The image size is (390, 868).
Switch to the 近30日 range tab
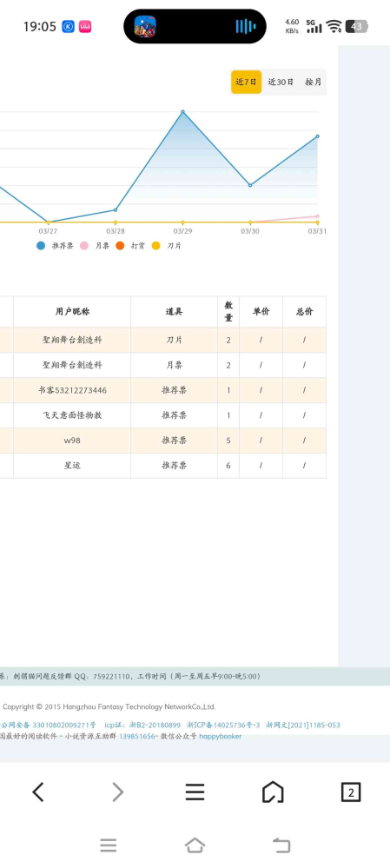pyautogui.click(x=281, y=82)
